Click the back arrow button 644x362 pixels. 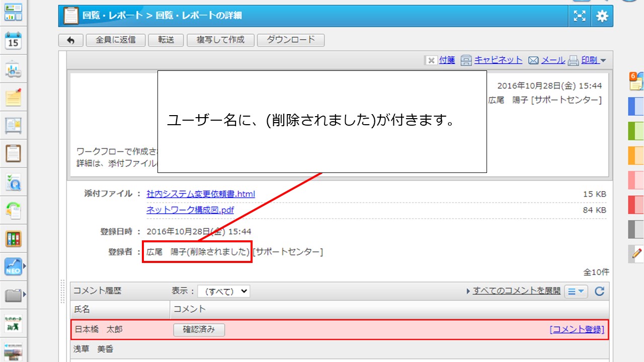click(x=71, y=40)
